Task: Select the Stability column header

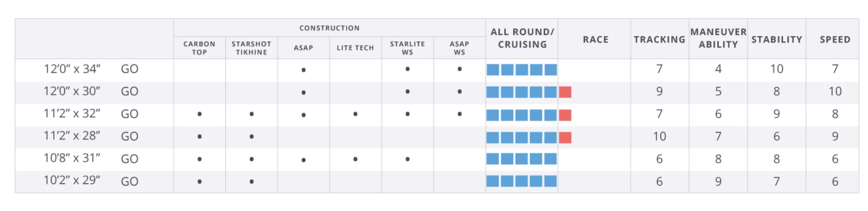Action: [776, 39]
